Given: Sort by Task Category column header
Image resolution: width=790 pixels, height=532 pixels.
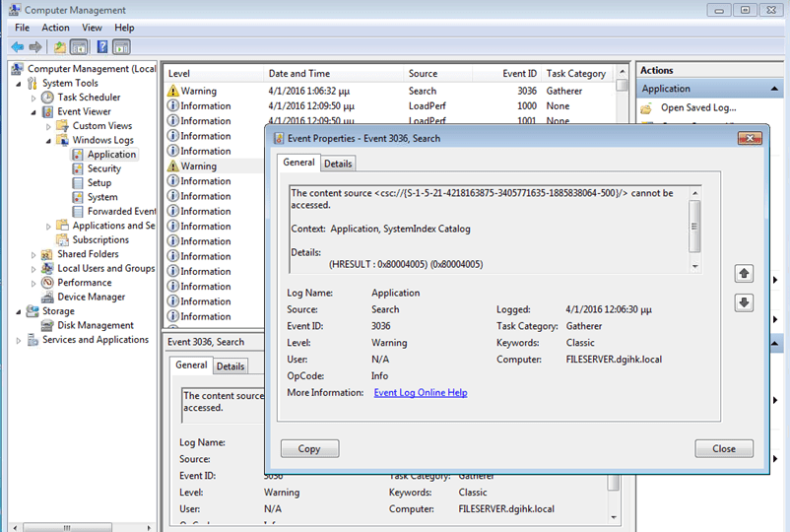Looking at the screenshot, I should click(576, 74).
